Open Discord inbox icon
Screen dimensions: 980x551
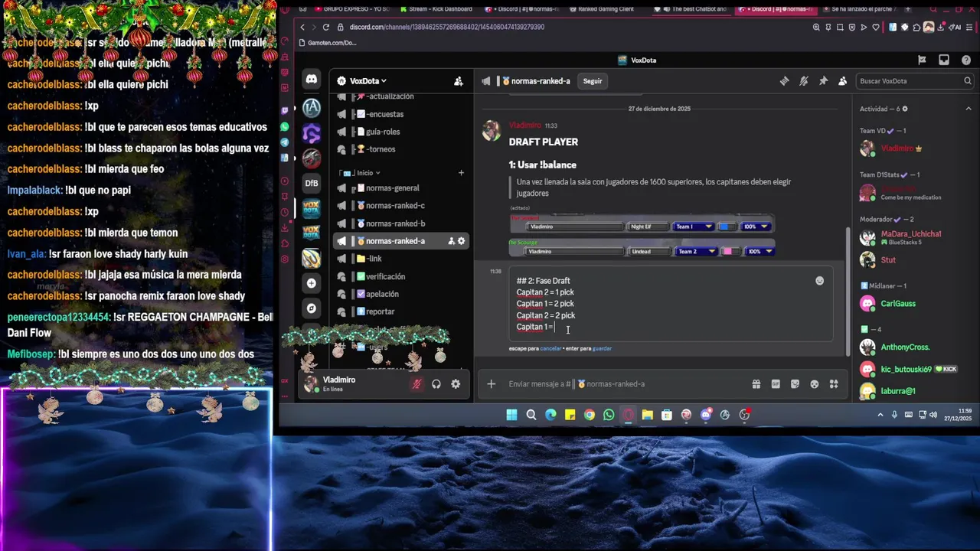[x=944, y=60]
